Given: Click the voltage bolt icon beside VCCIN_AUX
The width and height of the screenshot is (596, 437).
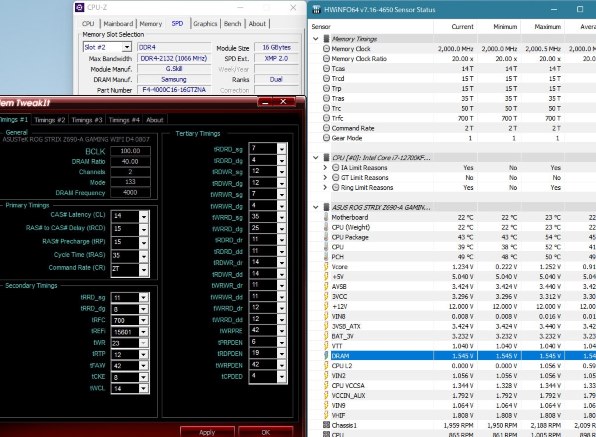Looking at the screenshot, I should (326, 395).
